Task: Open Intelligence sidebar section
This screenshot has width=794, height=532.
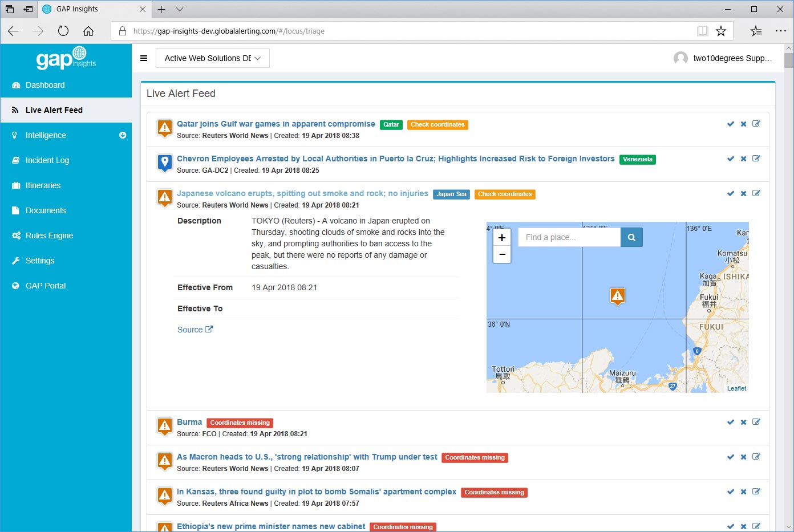Action: (46, 135)
